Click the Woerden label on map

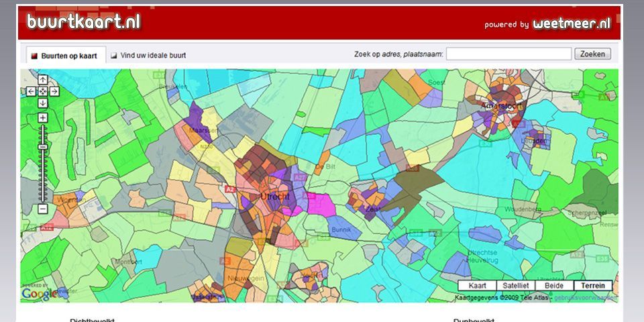pos(71,200)
